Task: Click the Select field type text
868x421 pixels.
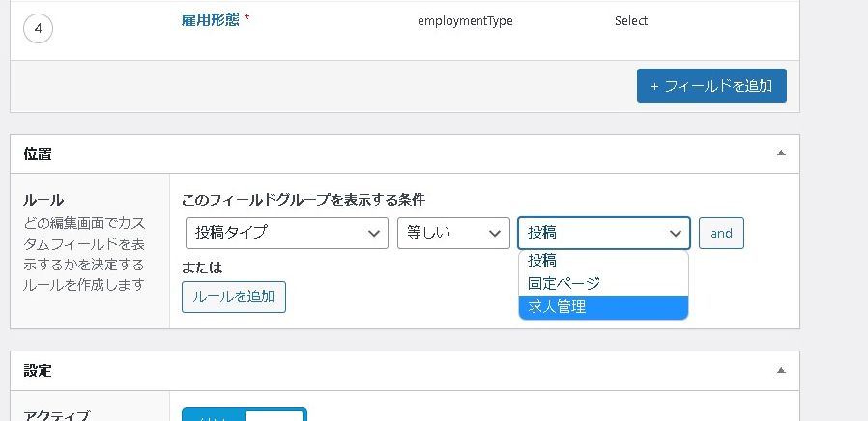Action: 631,20
